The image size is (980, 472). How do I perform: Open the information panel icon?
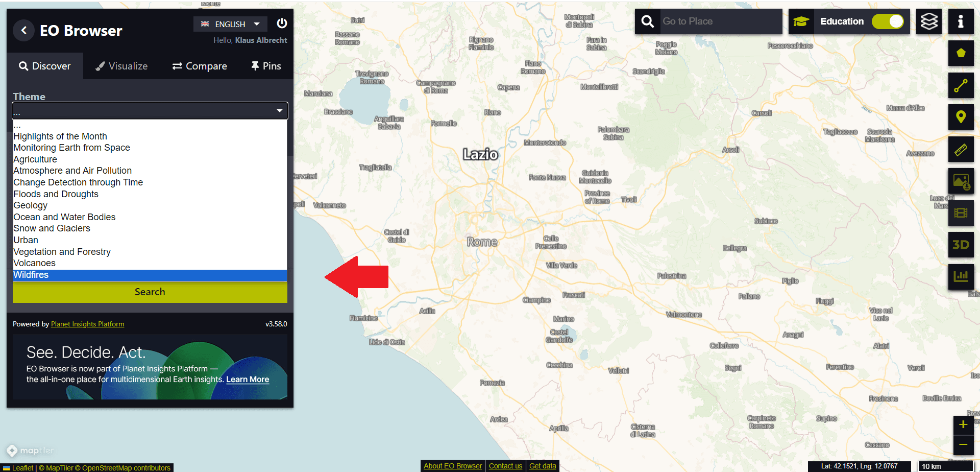pos(961,21)
